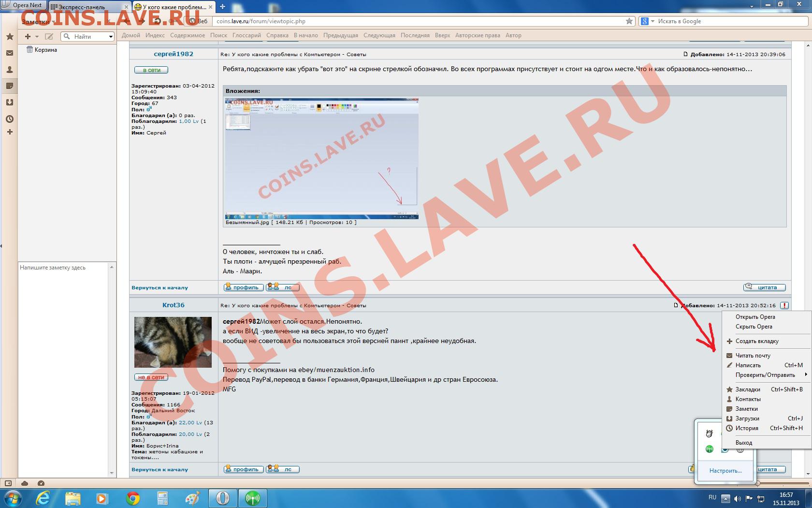Click the Google search engine icon
The width and height of the screenshot is (812, 508).
644,21
